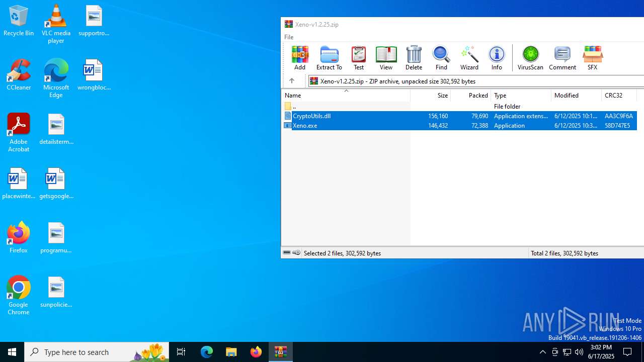Click the 58D747E5 CRC32 value
Screen dimensions: 644x362
coord(617,126)
